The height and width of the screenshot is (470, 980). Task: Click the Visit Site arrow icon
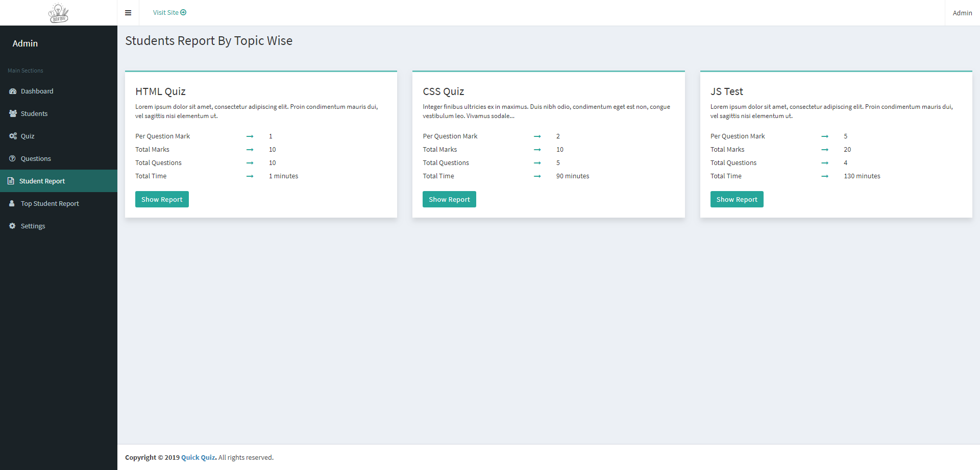coord(183,12)
